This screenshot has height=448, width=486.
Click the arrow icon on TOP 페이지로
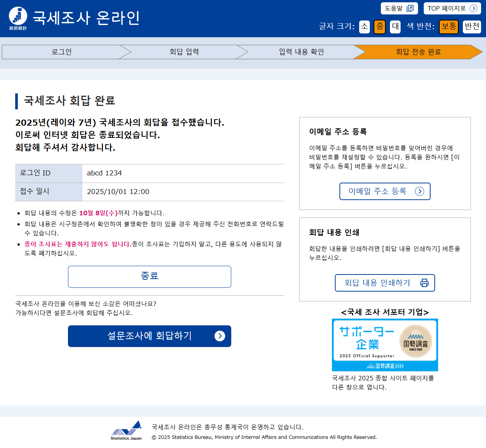(x=473, y=8)
